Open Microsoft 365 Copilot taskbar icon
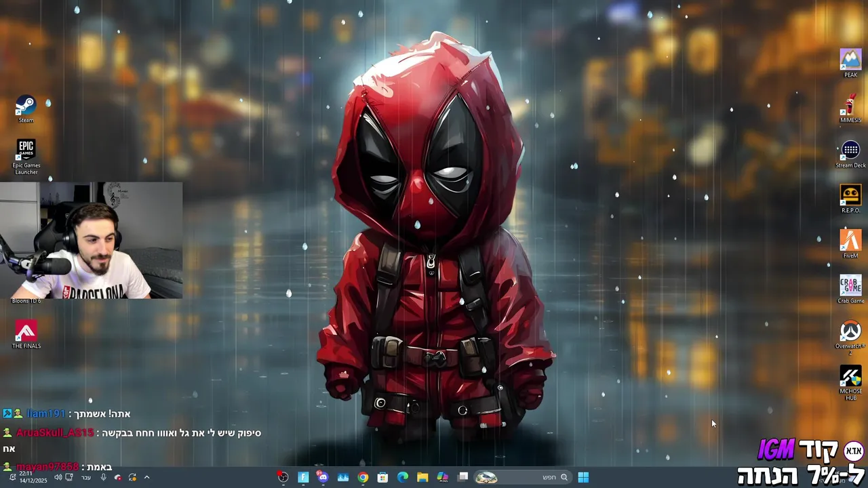868x488 pixels. pyautogui.click(x=443, y=477)
